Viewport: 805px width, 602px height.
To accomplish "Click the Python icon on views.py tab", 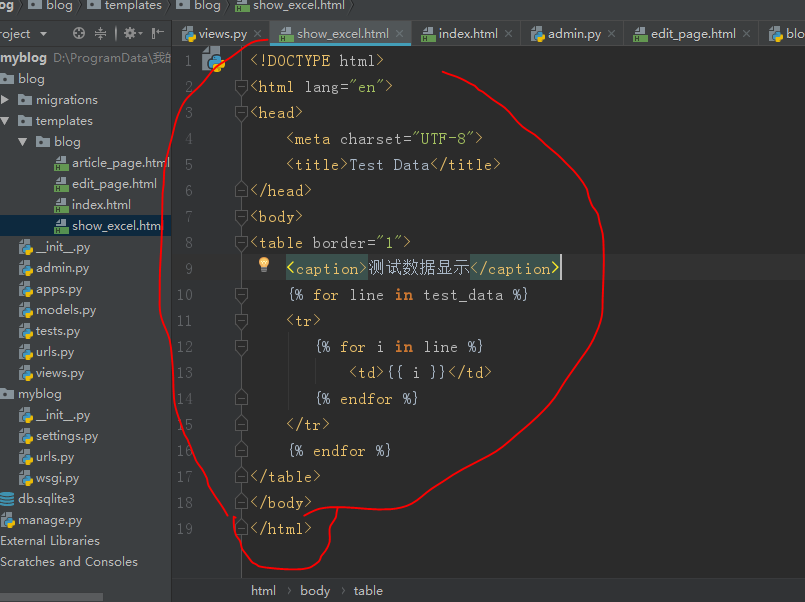I will pyautogui.click(x=189, y=34).
